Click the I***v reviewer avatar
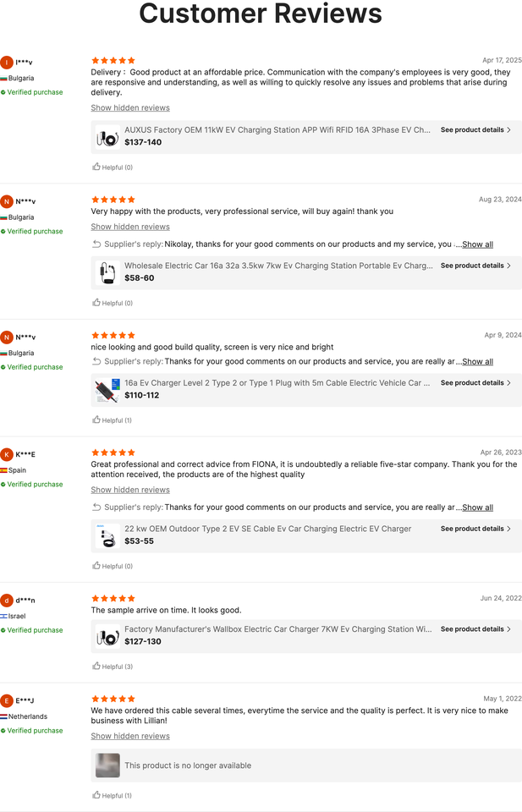The width and height of the screenshot is (522, 812). (x=7, y=63)
